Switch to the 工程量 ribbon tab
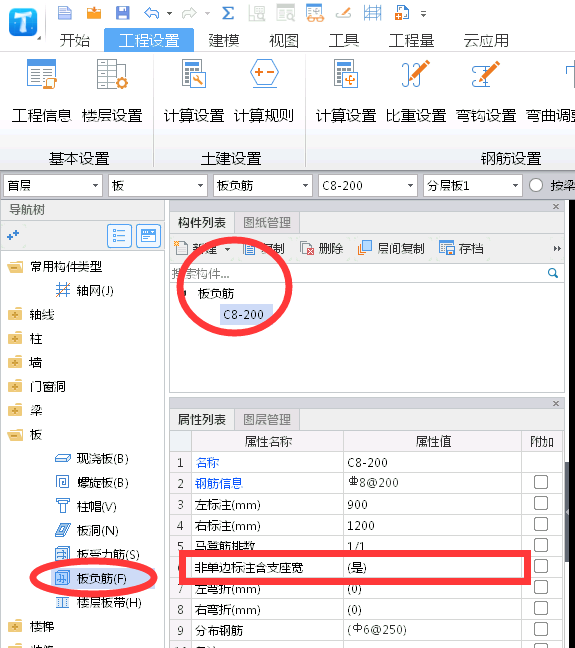This screenshot has height=648, width=575. (411, 40)
